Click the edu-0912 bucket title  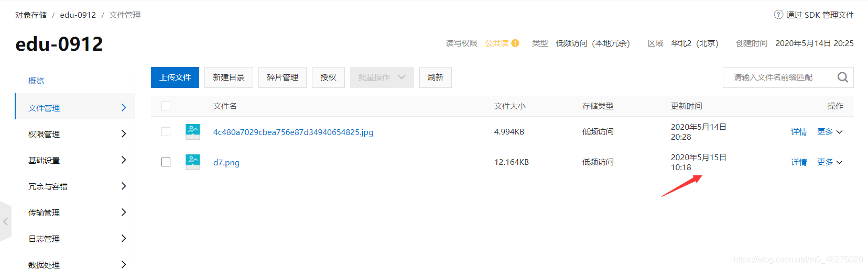[59, 44]
